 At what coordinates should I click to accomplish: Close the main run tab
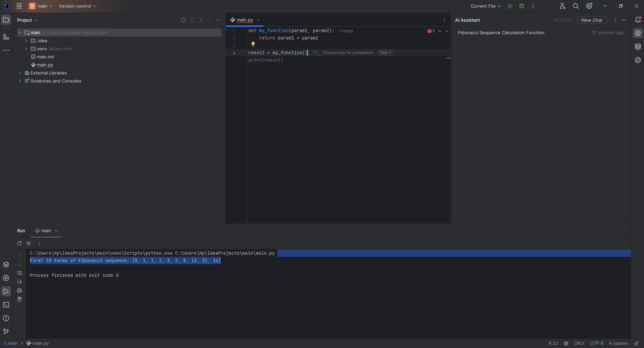point(56,231)
